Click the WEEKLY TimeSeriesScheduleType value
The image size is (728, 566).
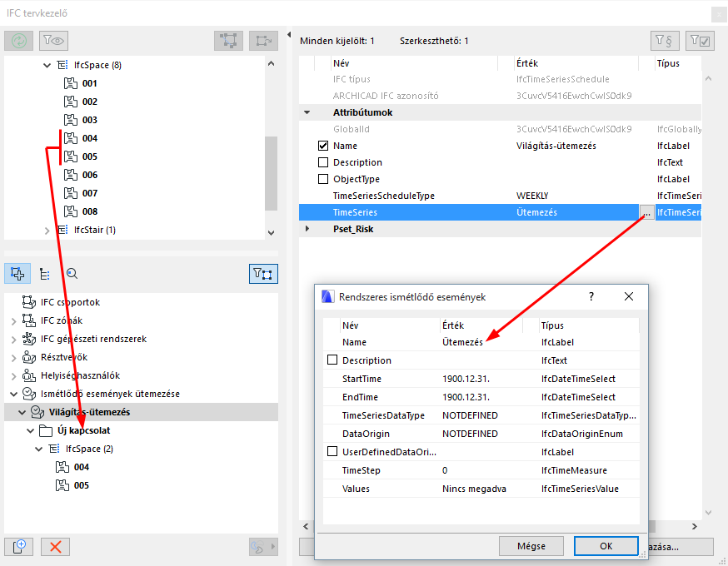tap(532, 196)
